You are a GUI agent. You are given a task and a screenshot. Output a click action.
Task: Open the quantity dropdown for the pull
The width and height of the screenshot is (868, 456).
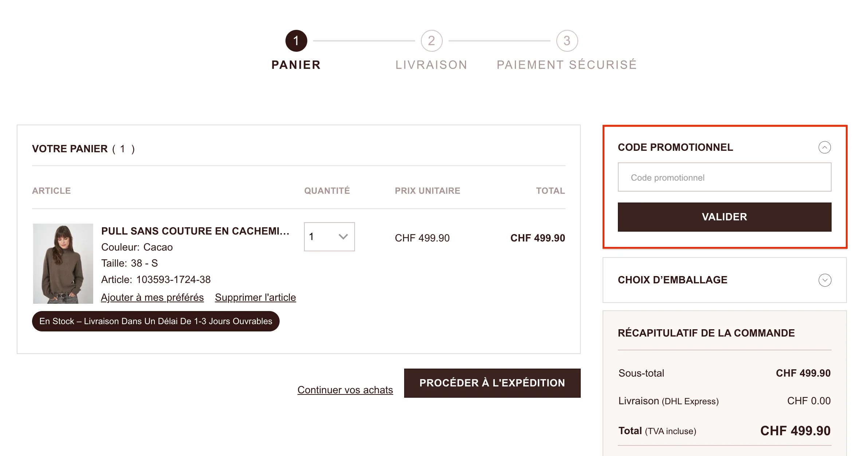(x=328, y=237)
